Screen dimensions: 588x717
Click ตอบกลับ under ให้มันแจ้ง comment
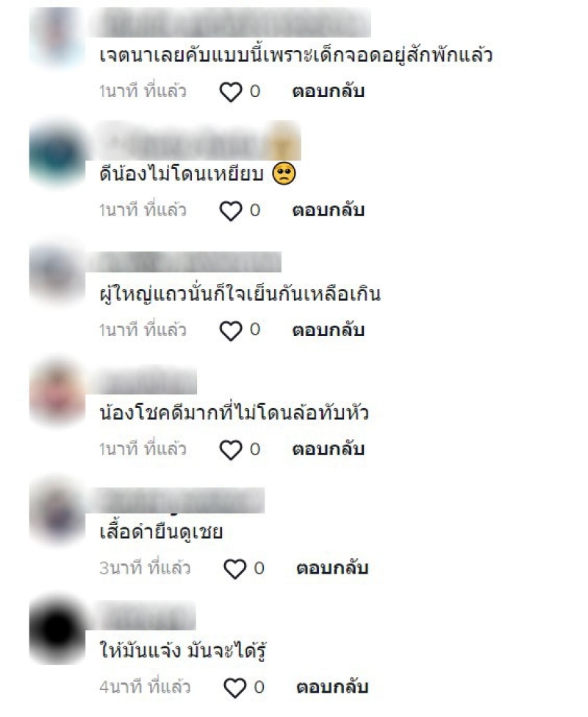333,688
